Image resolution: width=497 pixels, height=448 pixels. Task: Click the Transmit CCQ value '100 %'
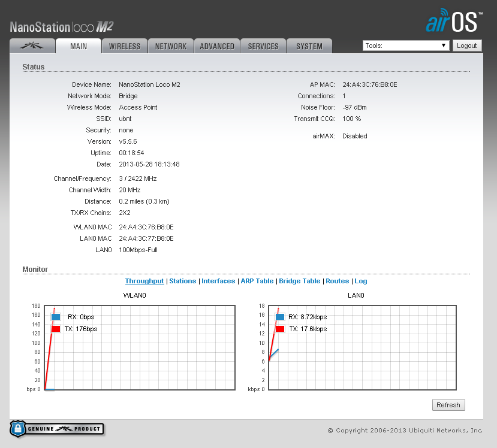click(352, 119)
